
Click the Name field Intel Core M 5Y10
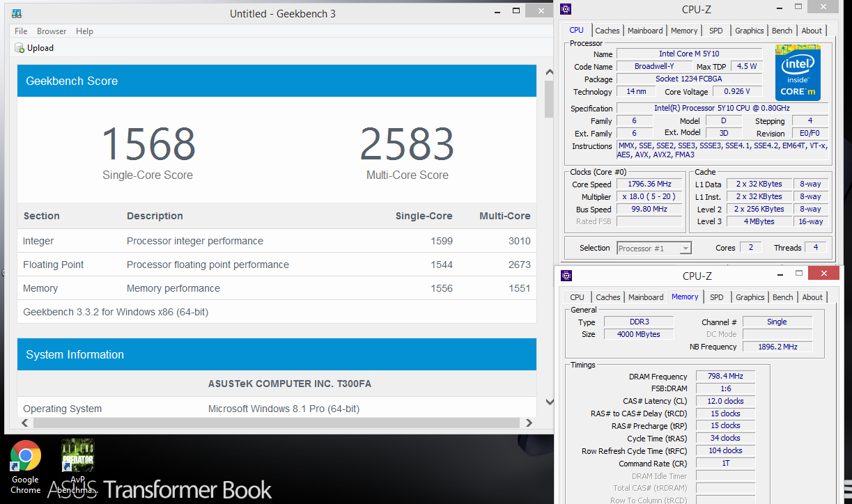pos(689,54)
